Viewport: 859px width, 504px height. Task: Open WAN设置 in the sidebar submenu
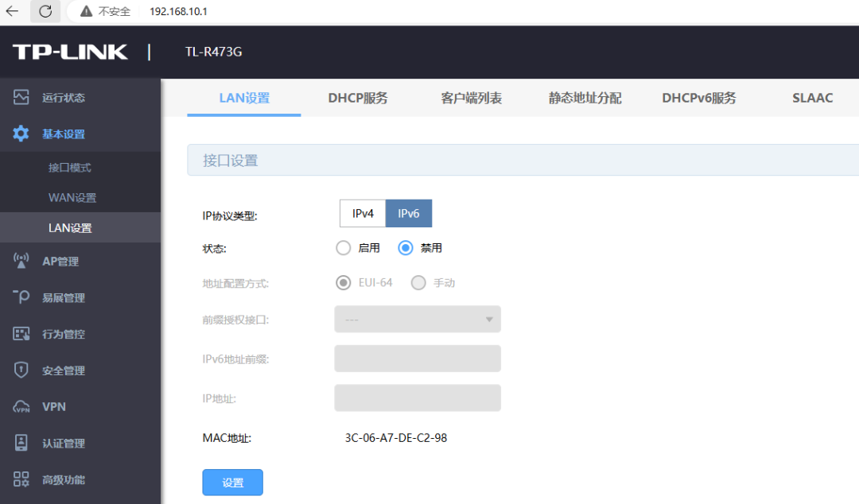72,198
